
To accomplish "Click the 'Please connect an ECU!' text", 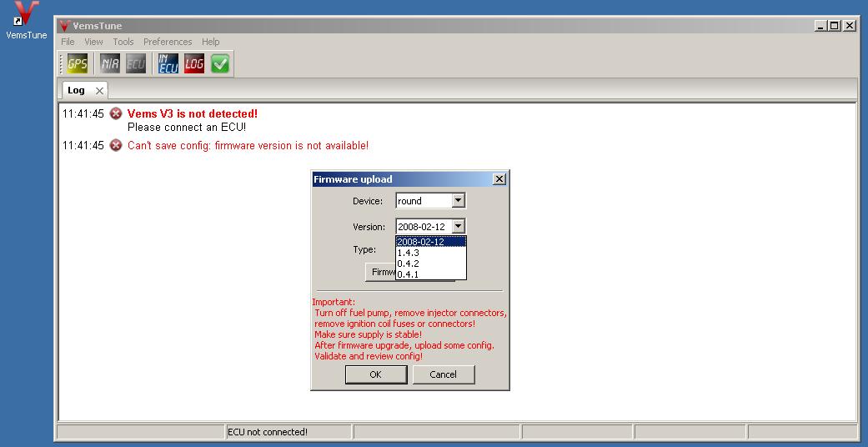I will 187,127.
